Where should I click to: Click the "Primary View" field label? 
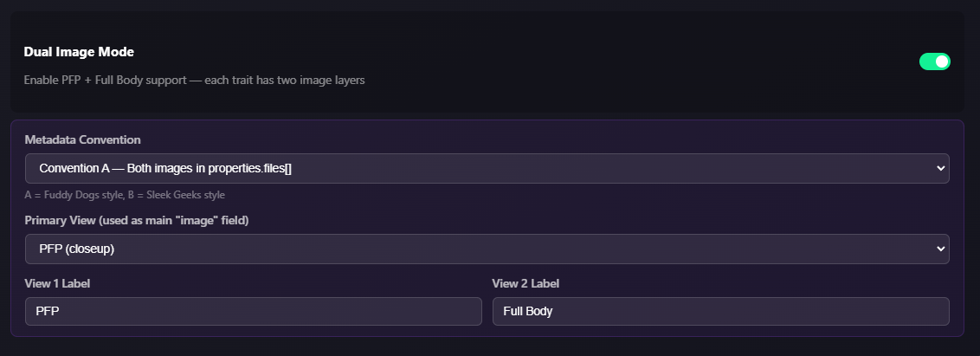(137, 220)
